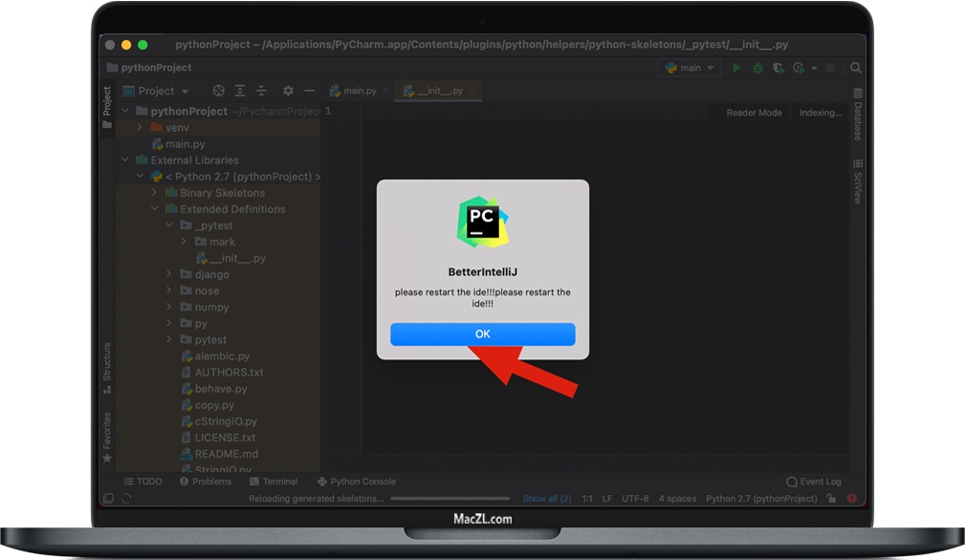This screenshot has width=965, height=560.
Task: Open the Structure tool window side tab
Action: click(107, 368)
